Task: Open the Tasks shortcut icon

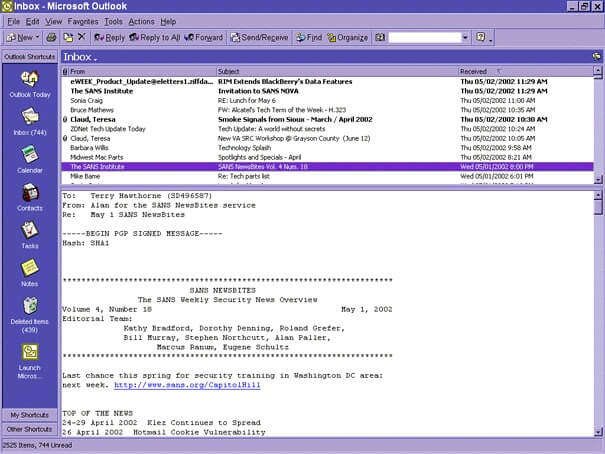Action: 30,230
